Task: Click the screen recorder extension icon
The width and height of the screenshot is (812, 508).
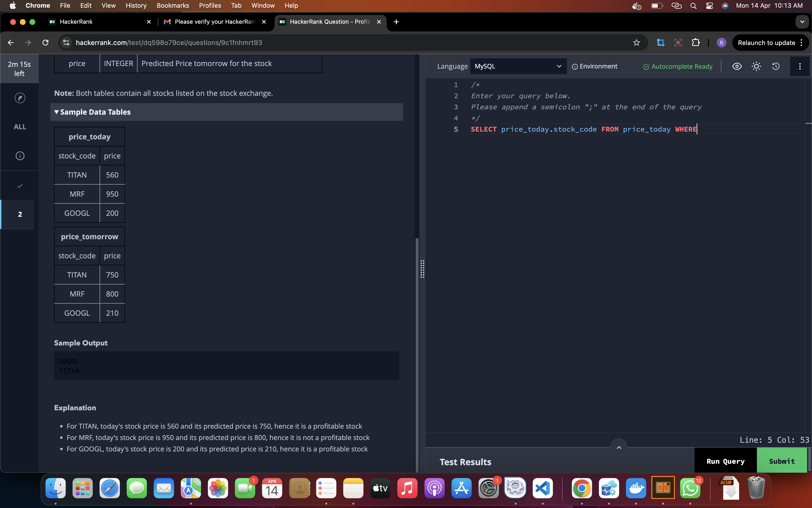Action: tap(678, 42)
